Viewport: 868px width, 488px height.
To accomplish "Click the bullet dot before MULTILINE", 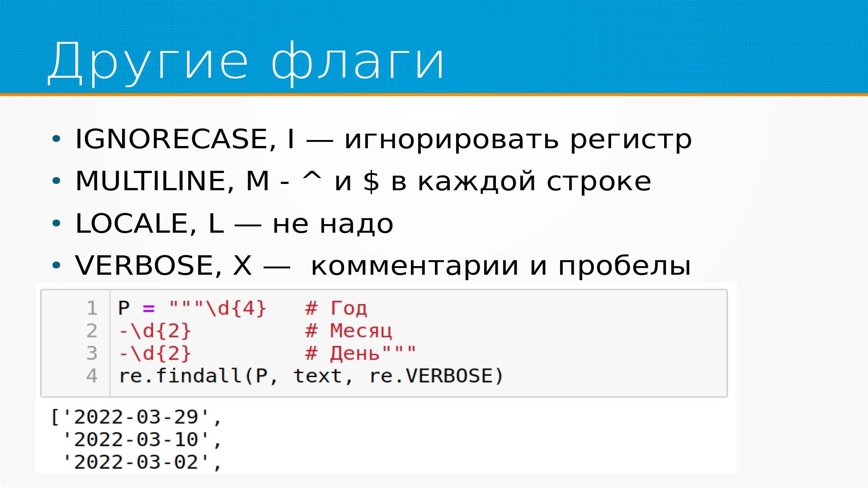I will [56, 182].
